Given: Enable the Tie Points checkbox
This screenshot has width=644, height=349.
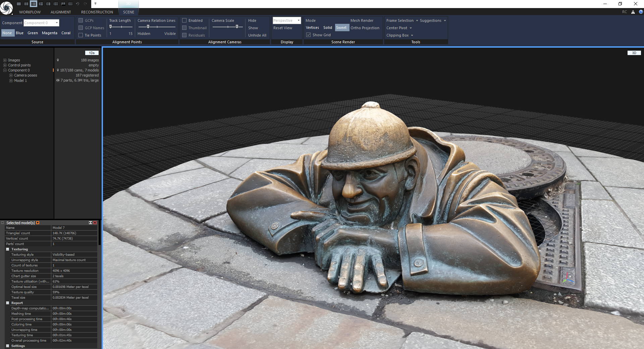Looking at the screenshot, I should coord(81,35).
